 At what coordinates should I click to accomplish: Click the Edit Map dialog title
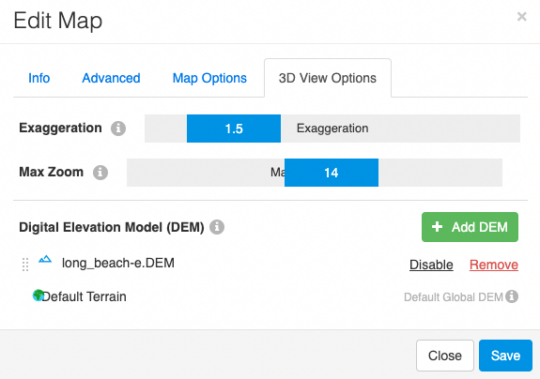(58, 21)
